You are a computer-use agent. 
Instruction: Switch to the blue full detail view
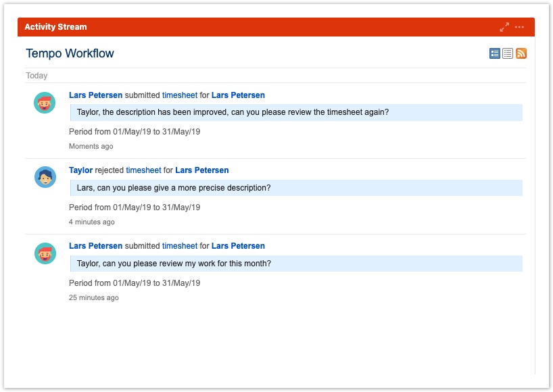point(495,53)
